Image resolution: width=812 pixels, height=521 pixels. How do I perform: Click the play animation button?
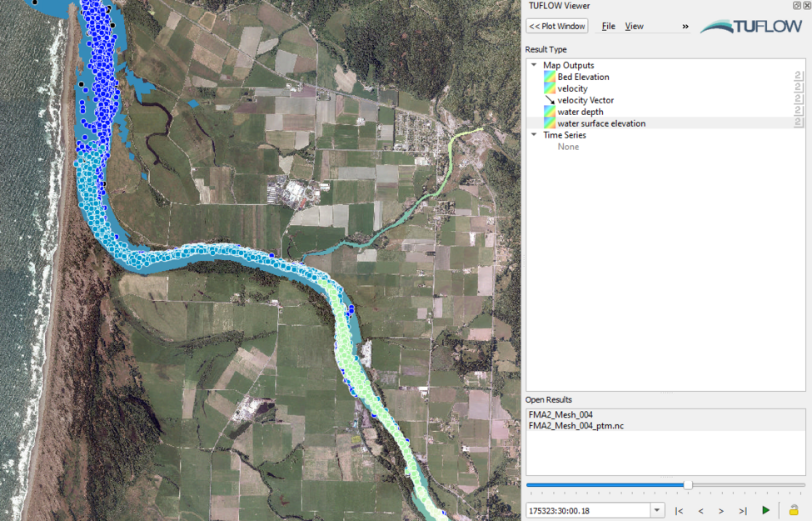coord(765,510)
